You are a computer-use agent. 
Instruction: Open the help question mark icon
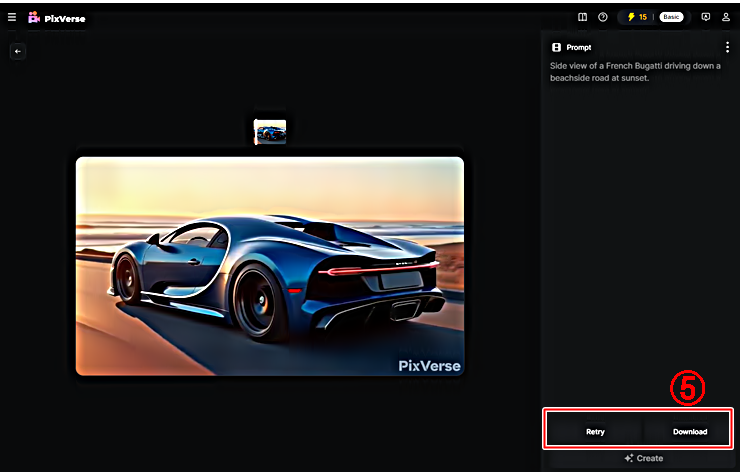603,17
